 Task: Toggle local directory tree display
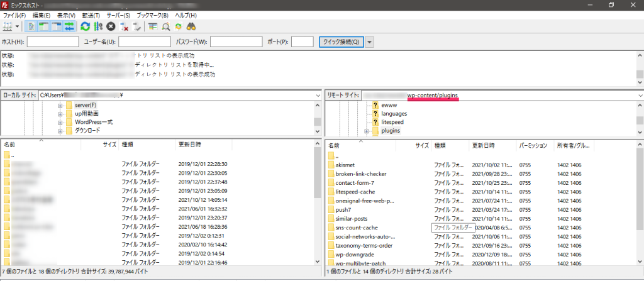44,26
